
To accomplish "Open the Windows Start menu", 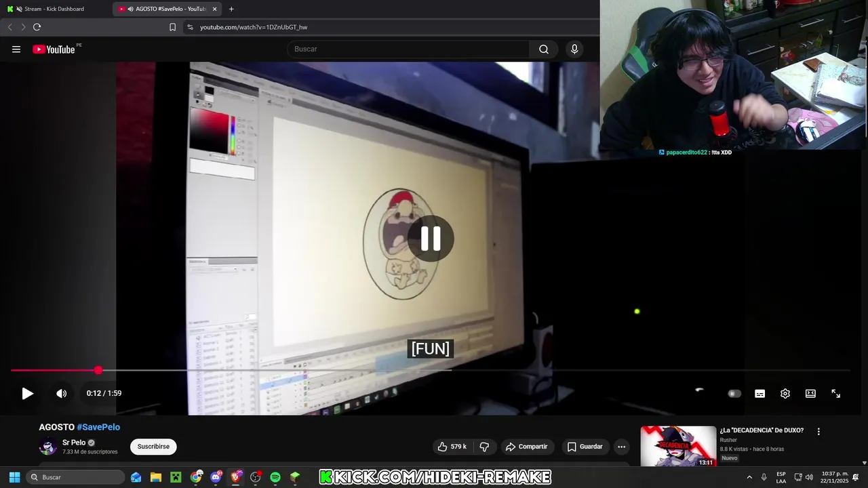I will (x=14, y=477).
